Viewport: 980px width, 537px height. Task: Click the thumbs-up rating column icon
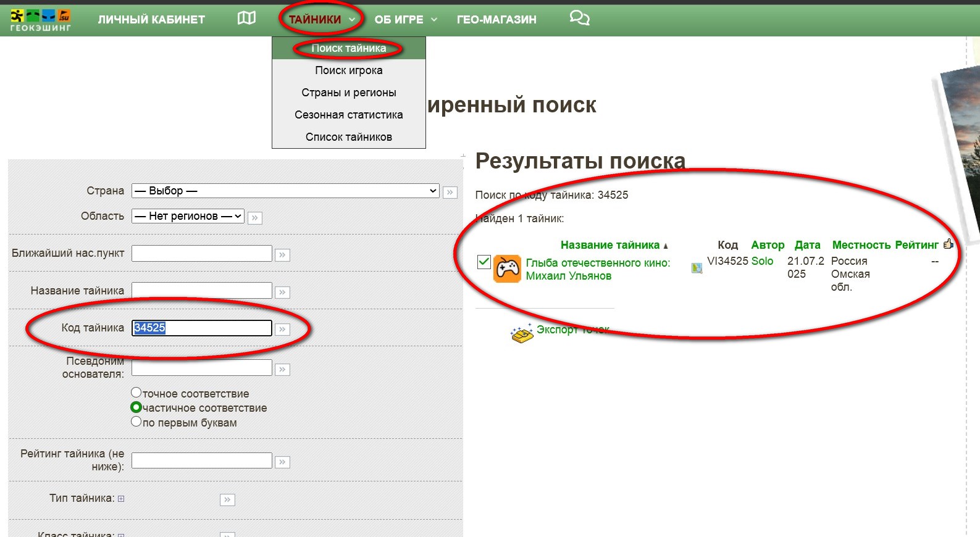(x=949, y=244)
